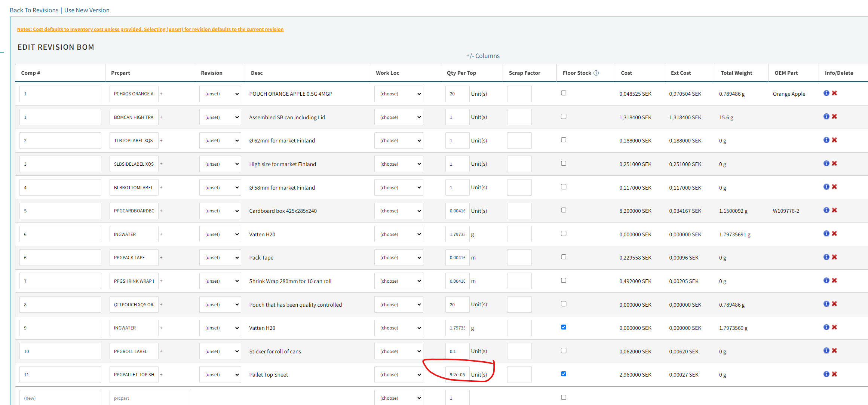Open Revision dropdown for PPGPALLET TOP SH
This screenshot has width=868, height=405.
click(x=220, y=375)
